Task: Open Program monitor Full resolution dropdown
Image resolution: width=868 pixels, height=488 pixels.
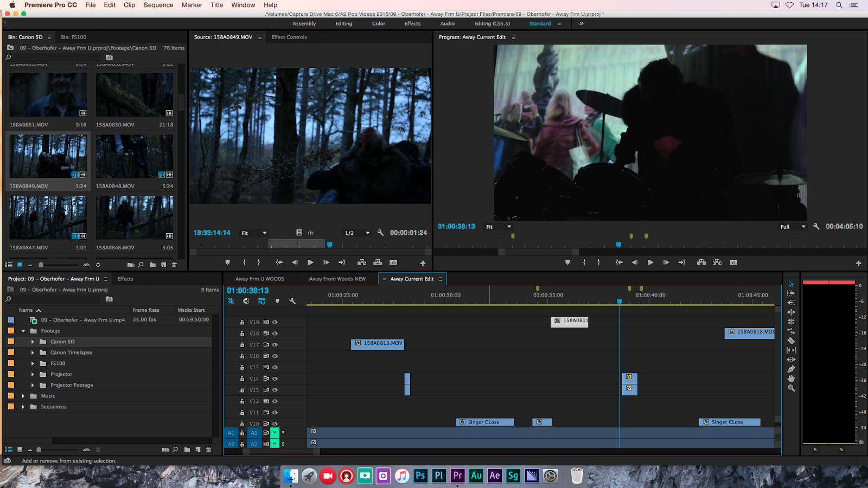Action: [793, 227]
